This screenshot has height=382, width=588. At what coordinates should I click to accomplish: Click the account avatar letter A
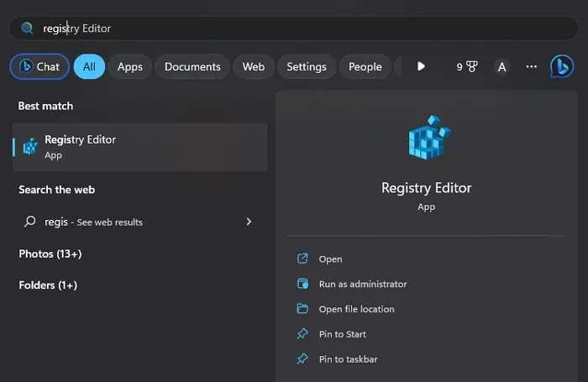[501, 67]
